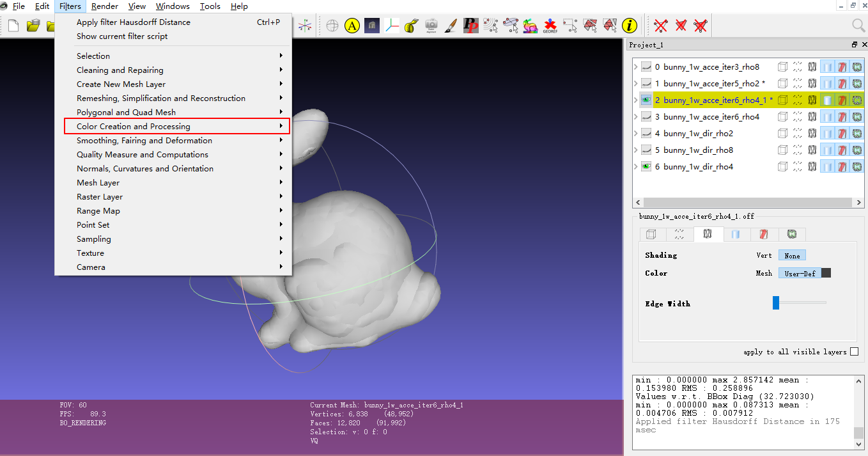Change Vert shading from None
Image resolution: width=868 pixels, height=456 pixels.
[x=792, y=255]
